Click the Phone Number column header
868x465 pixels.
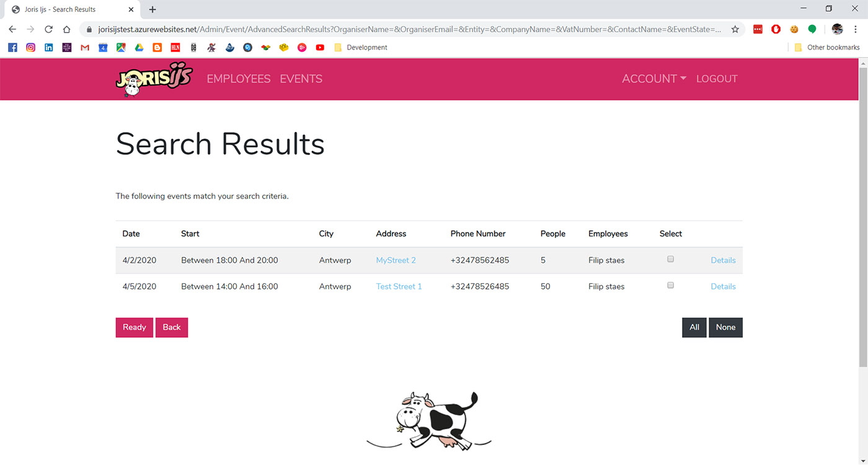coord(478,234)
